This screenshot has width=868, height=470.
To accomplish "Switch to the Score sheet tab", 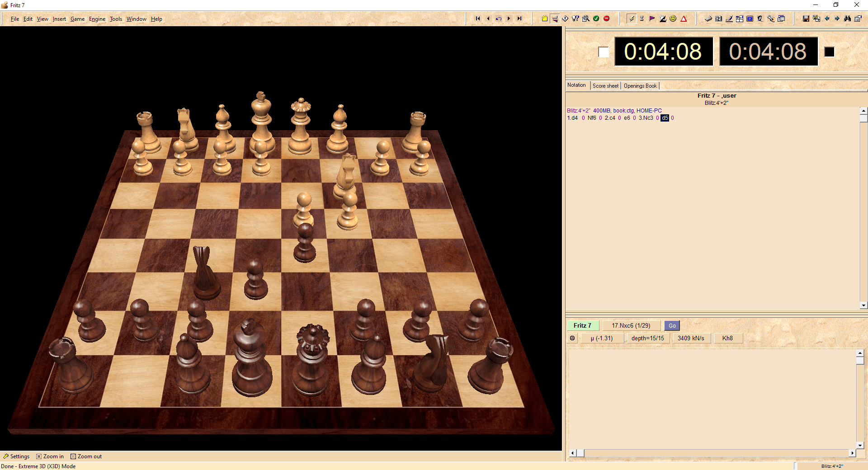I will pos(605,86).
